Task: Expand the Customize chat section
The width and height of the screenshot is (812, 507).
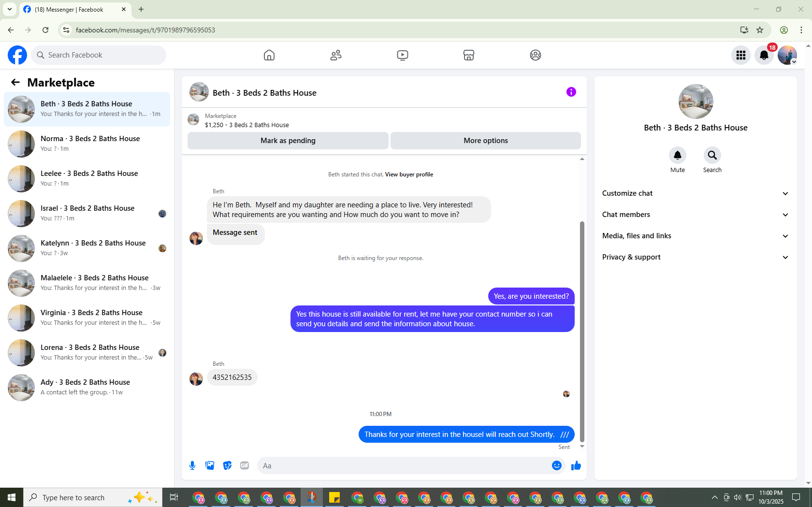Action: tap(696, 193)
